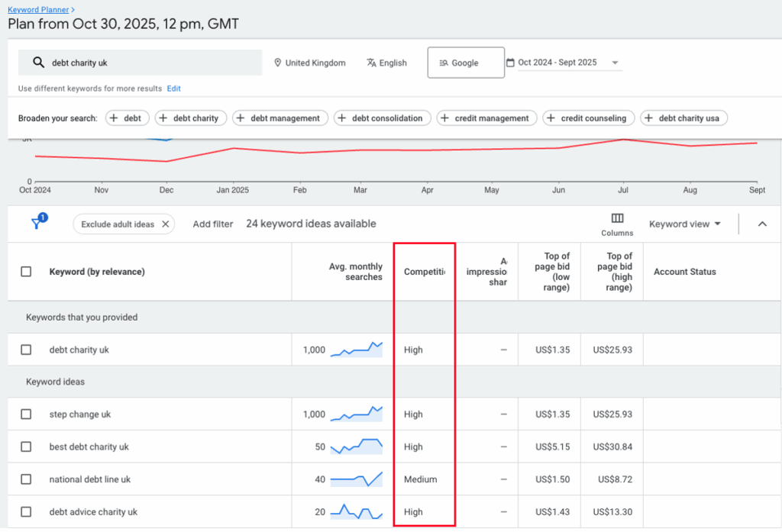This screenshot has width=782, height=532.
Task: Select the United Kingdom location pin icon
Action: coord(277,63)
